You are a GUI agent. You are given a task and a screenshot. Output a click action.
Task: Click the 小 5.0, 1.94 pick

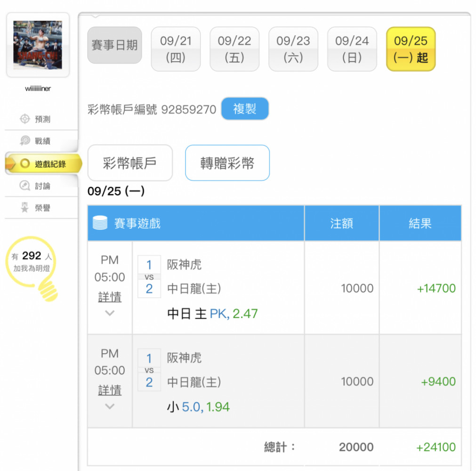click(x=198, y=406)
